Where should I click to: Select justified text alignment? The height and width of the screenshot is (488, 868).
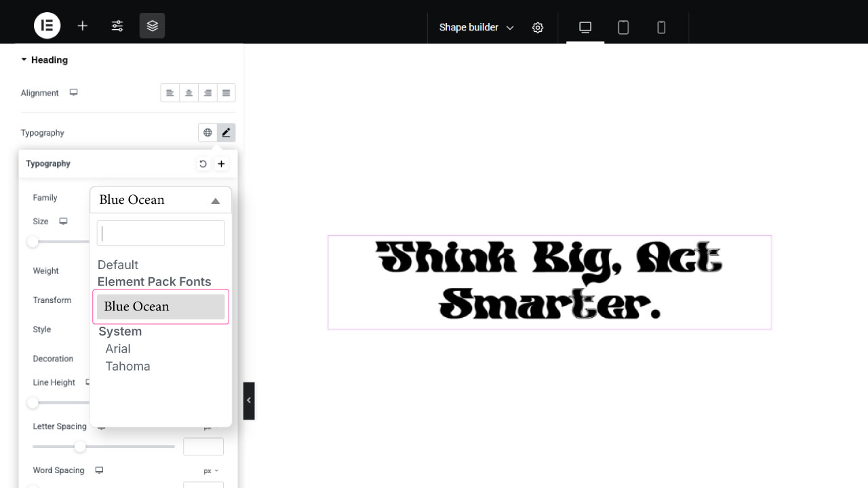click(x=226, y=93)
